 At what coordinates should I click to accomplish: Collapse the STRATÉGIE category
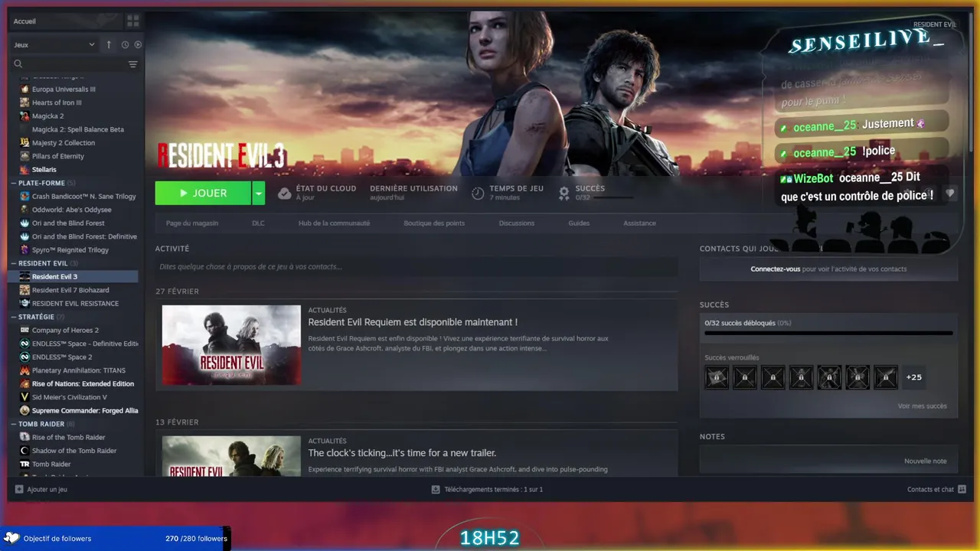click(x=14, y=317)
